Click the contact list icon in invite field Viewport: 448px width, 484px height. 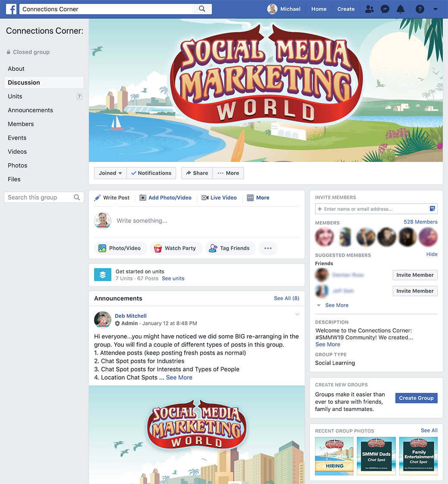coord(432,209)
